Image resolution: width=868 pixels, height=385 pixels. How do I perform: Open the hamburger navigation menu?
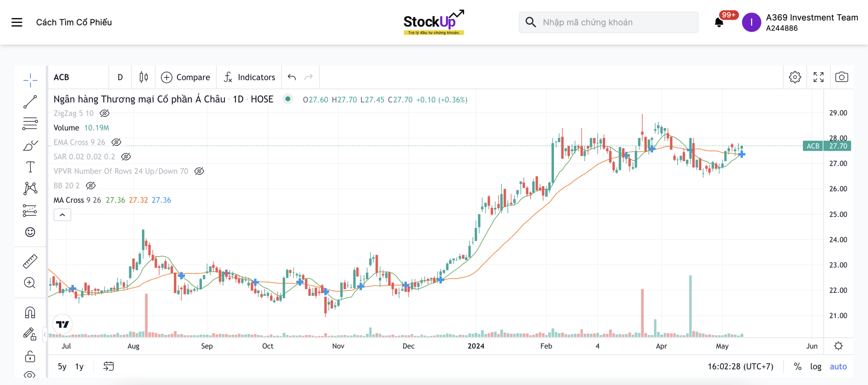(17, 22)
